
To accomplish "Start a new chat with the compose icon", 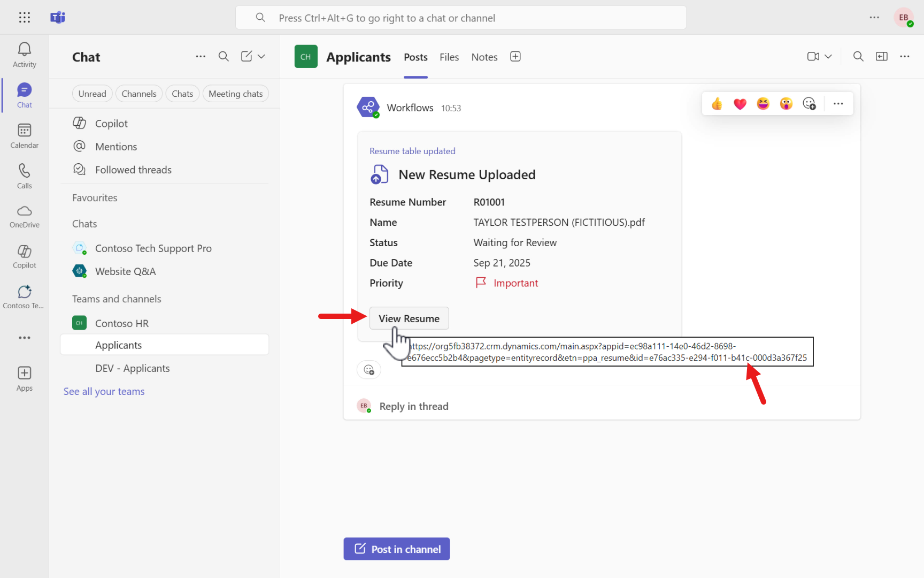I will [246, 56].
